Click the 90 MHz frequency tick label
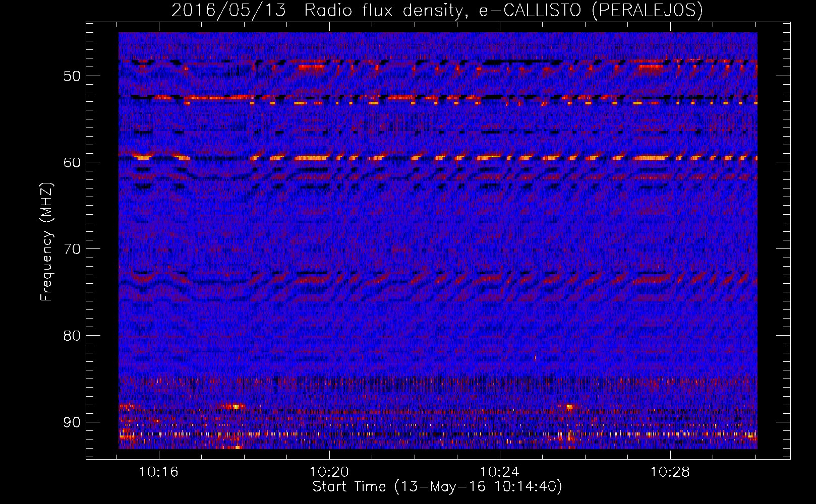816x504 pixels. [x=72, y=422]
